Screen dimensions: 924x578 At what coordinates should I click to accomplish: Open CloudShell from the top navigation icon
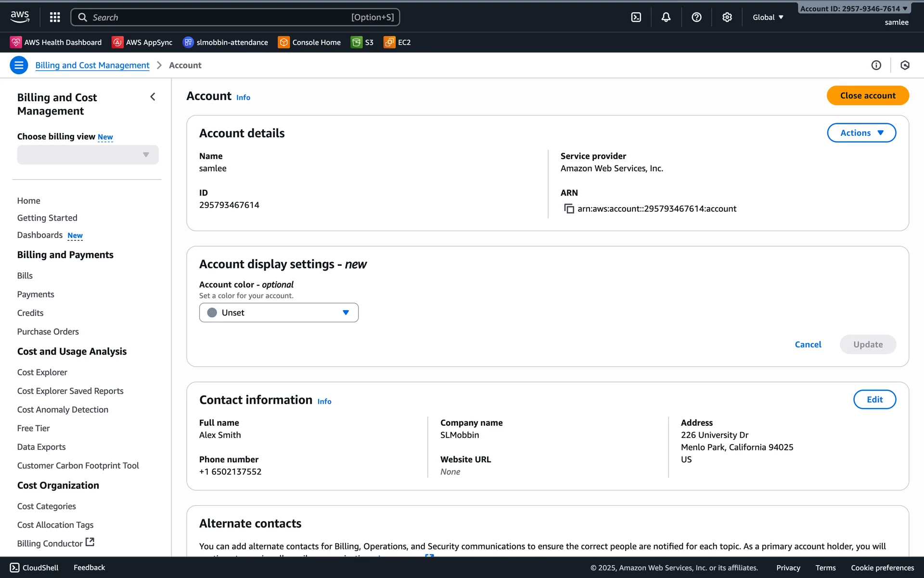[636, 17]
